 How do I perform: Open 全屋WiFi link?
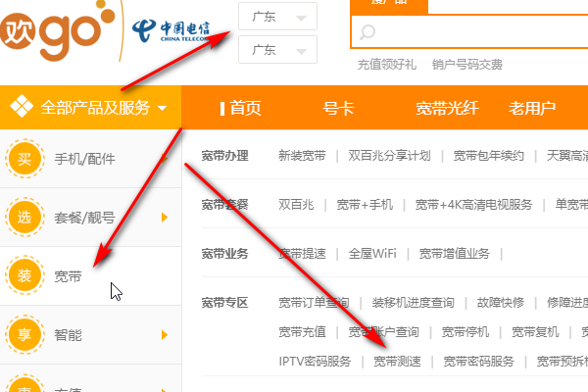pyautogui.click(x=372, y=254)
